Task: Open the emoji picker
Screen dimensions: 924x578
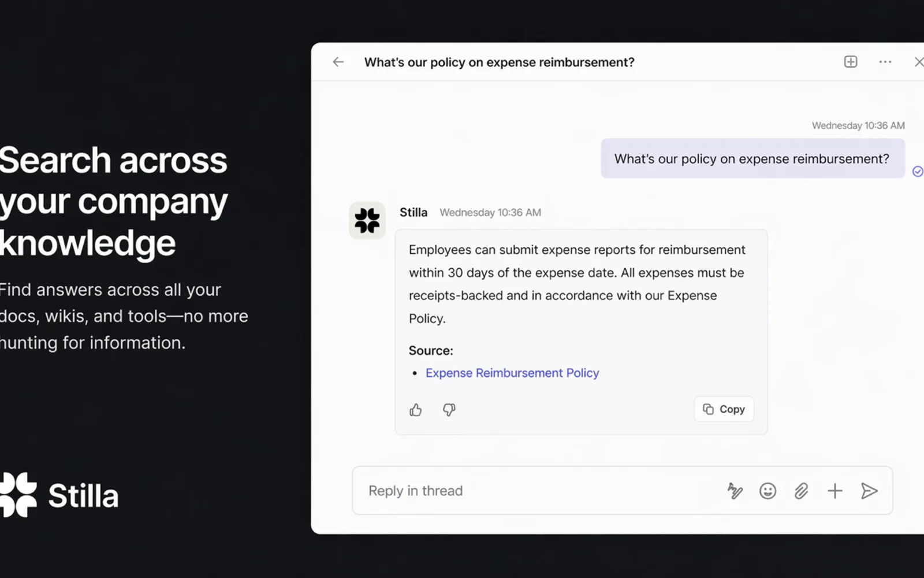Action: click(767, 491)
